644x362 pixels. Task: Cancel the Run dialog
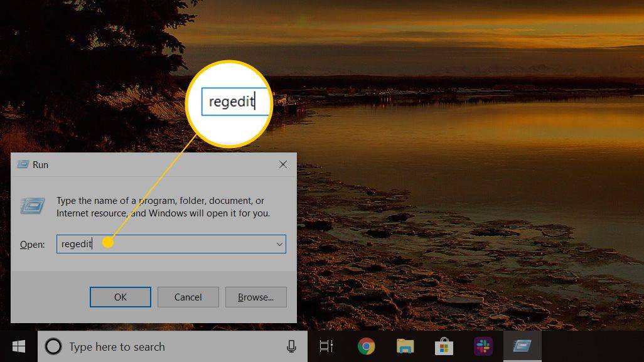pos(188,297)
